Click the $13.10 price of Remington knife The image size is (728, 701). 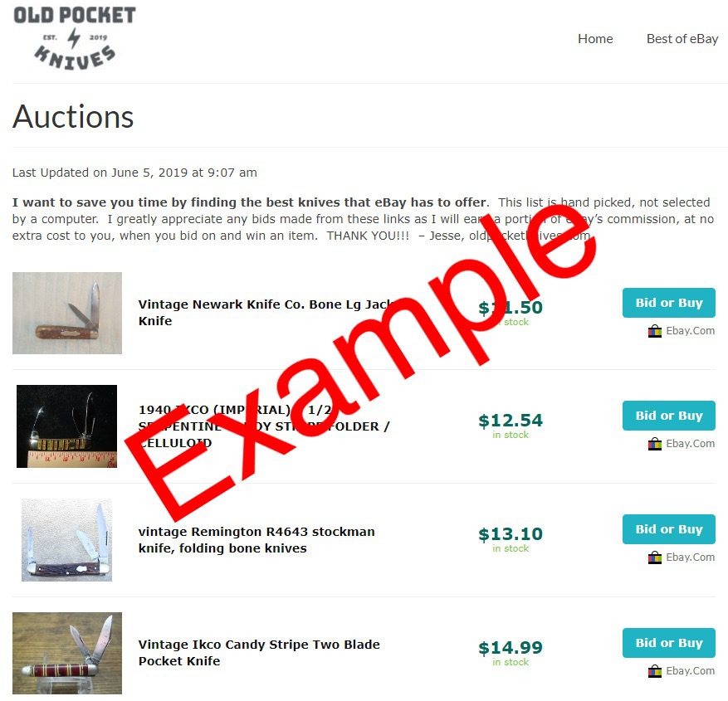pyautogui.click(x=511, y=534)
